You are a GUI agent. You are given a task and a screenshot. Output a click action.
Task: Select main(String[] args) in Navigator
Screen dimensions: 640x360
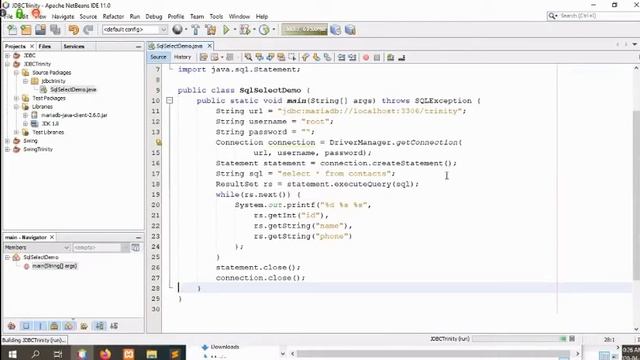click(x=54, y=266)
